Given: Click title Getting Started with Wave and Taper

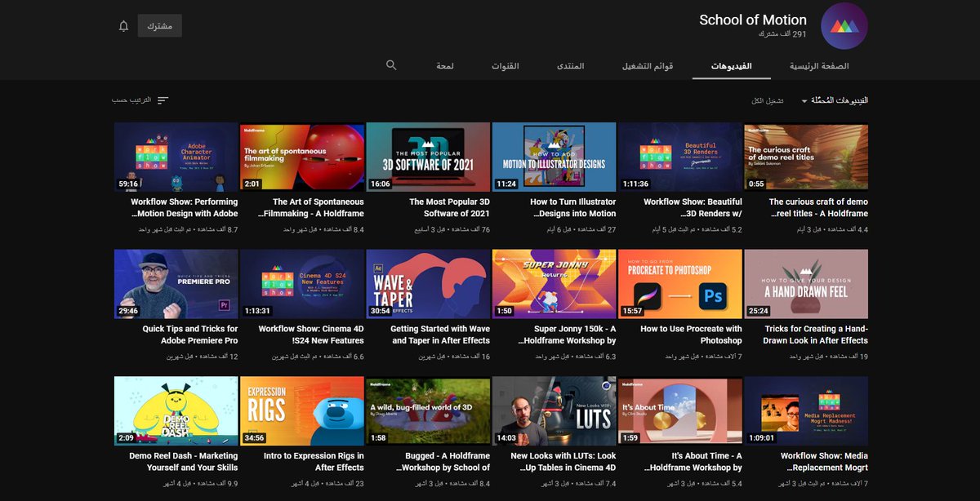Looking at the screenshot, I should pyautogui.click(x=440, y=335).
